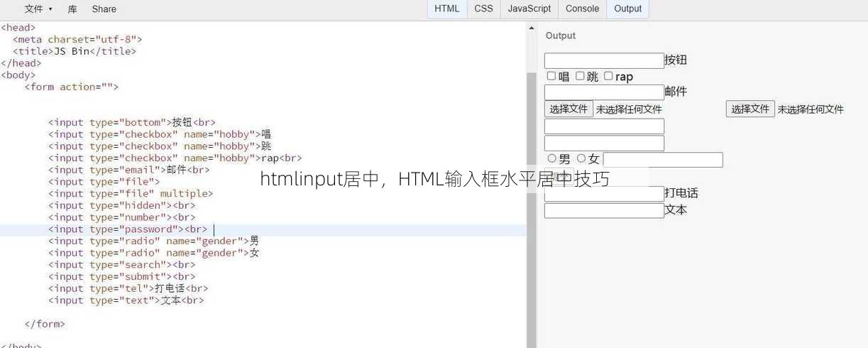The height and width of the screenshot is (348, 868).
Task: Toggle the Console panel tab
Action: coord(582,9)
